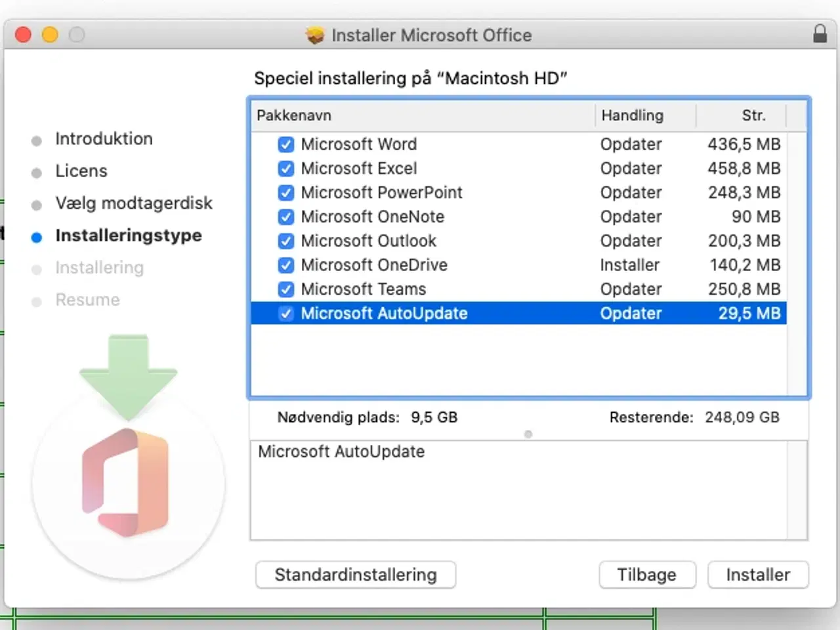This screenshot has width=840, height=630.
Task: Select the Microsoft OneDrive row name
Action: [375, 265]
